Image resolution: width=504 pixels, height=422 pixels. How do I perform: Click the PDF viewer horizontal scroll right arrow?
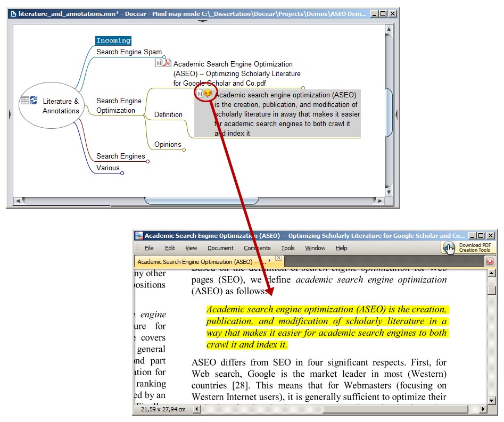click(x=483, y=409)
